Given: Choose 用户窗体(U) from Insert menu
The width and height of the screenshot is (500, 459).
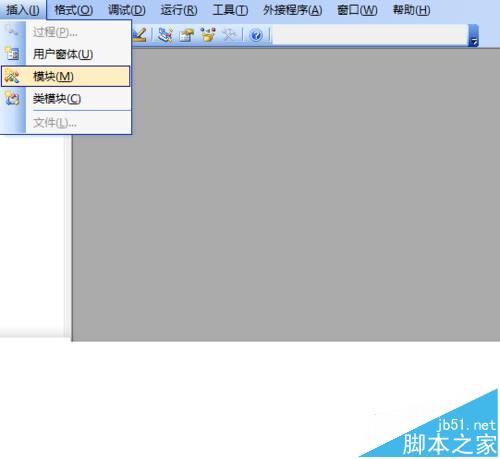Looking at the screenshot, I should (x=66, y=54).
